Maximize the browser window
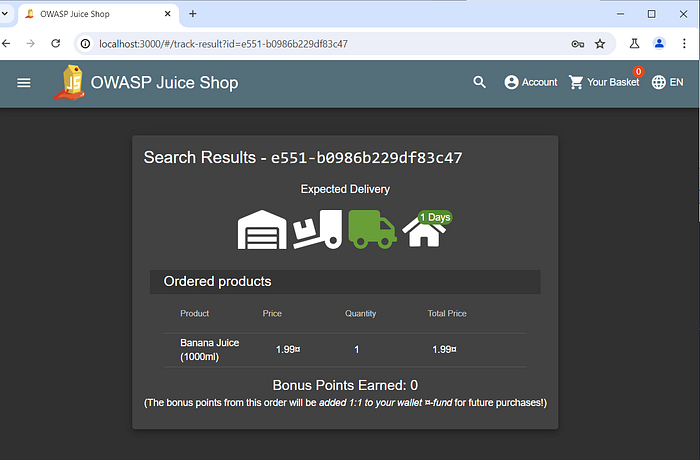Screen dimensions: 700x460 (x=652, y=14)
